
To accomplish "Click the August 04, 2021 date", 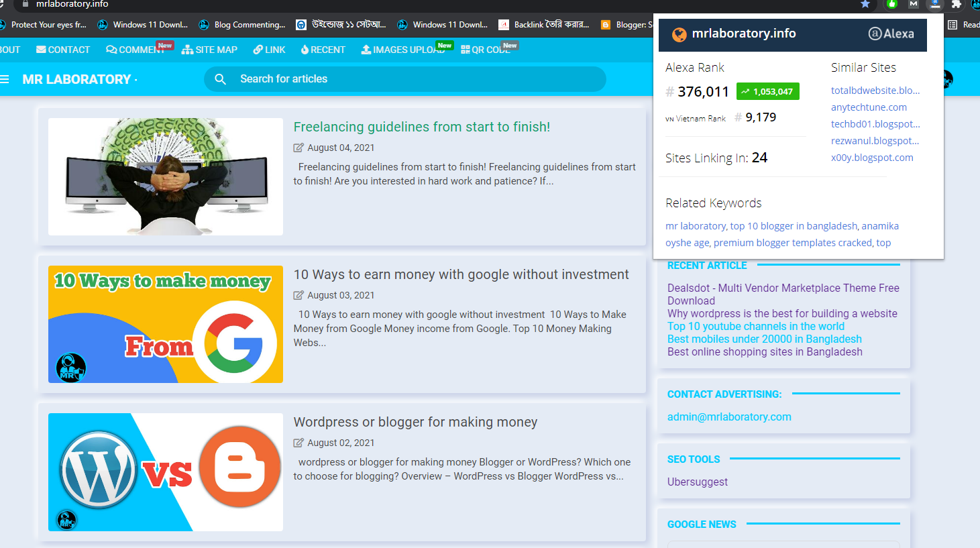I will coord(341,148).
